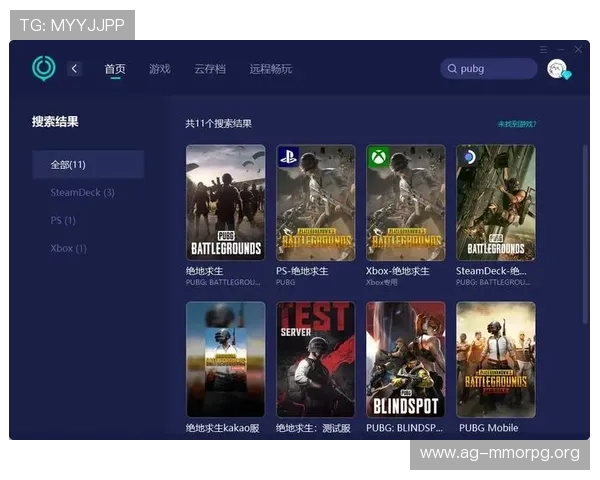Click the PUBG subtitle under PS-绝地求生
The width and height of the screenshot is (600, 480).
[x=285, y=282]
